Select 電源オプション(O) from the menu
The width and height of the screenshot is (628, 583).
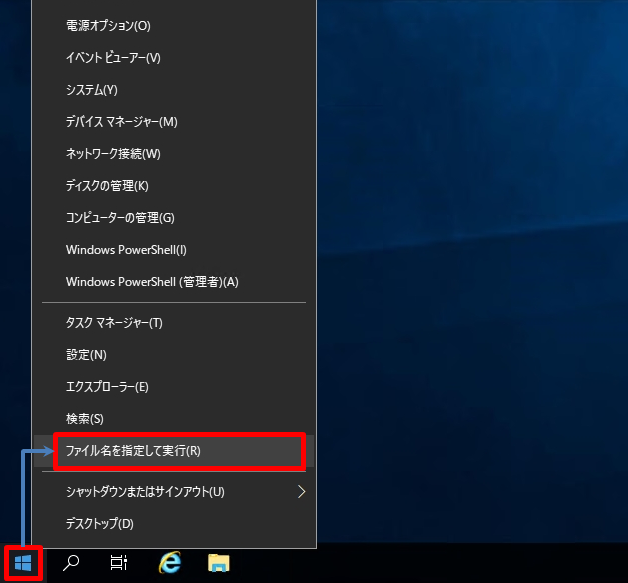click(174, 26)
